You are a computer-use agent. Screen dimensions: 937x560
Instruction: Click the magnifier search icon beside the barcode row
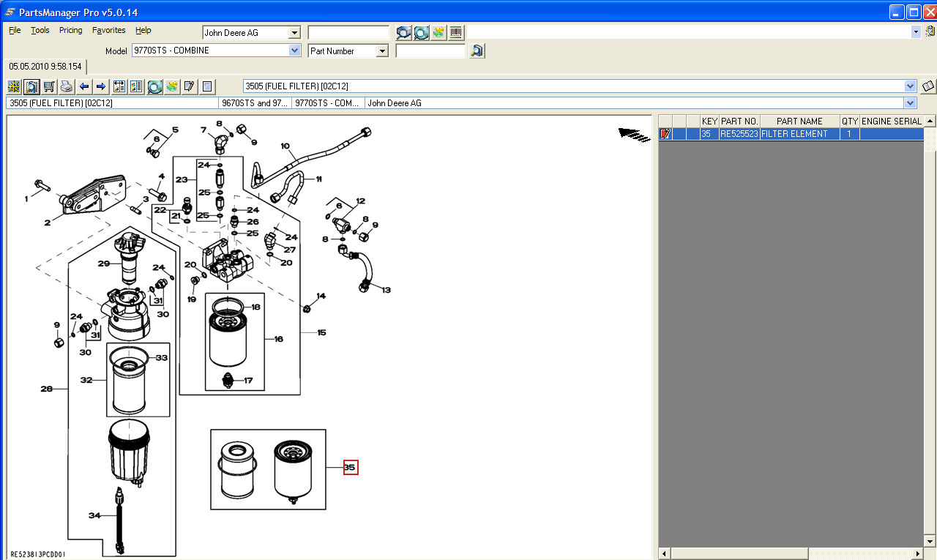(x=403, y=33)
